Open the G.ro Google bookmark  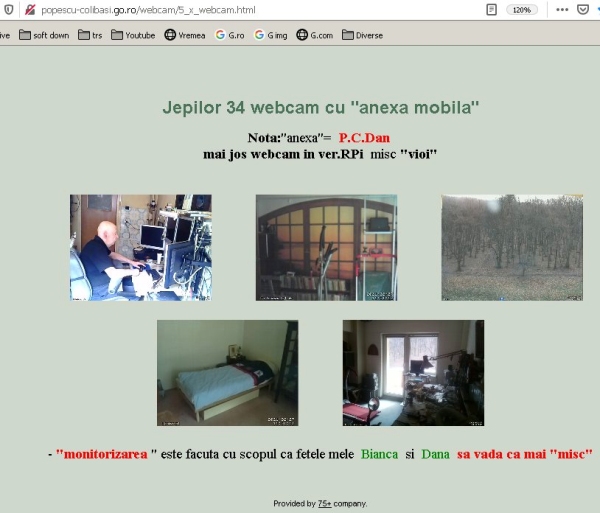229,35
